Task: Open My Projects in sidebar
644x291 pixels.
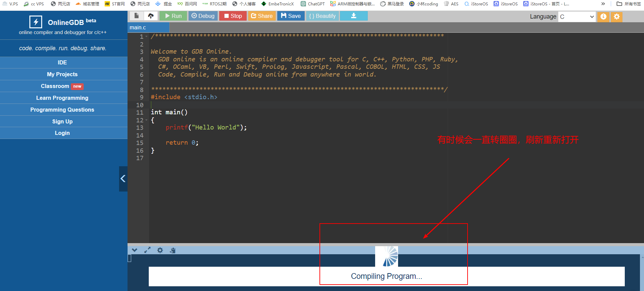Action: click(x=62, y=74)
